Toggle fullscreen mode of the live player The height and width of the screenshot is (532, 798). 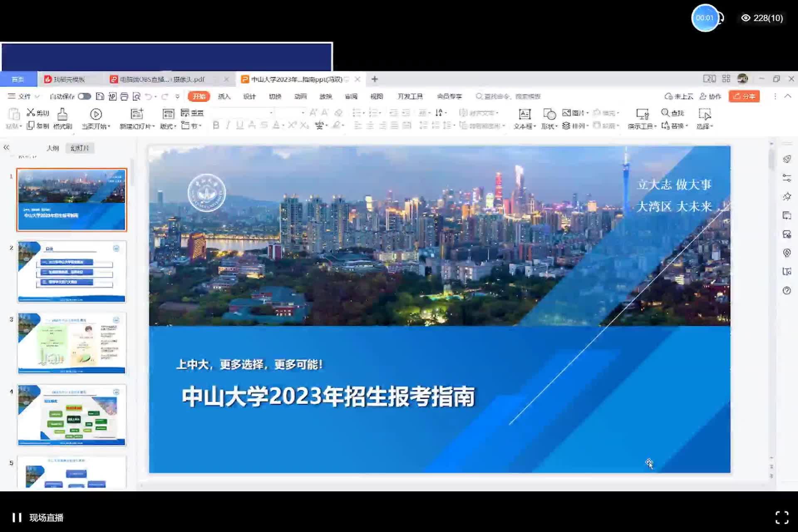coord(782,517)
